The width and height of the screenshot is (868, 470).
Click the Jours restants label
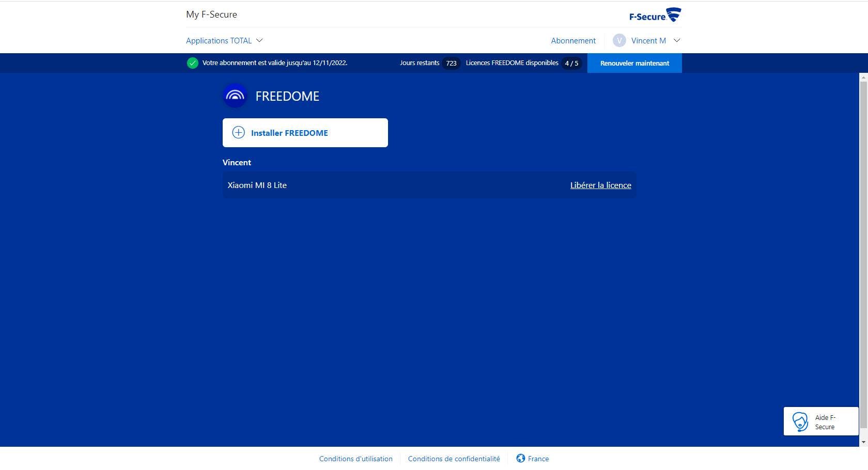(420, 62)
